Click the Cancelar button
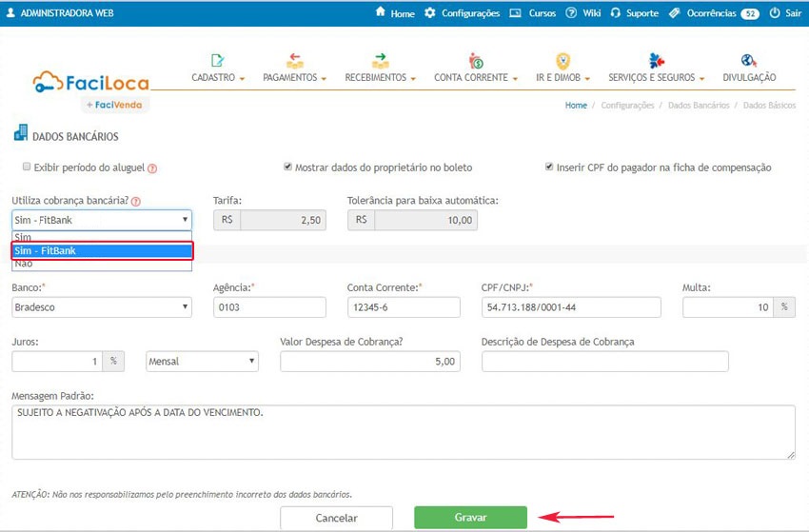Viewport: 809px width, 532px height. click(x=336, y=518)
